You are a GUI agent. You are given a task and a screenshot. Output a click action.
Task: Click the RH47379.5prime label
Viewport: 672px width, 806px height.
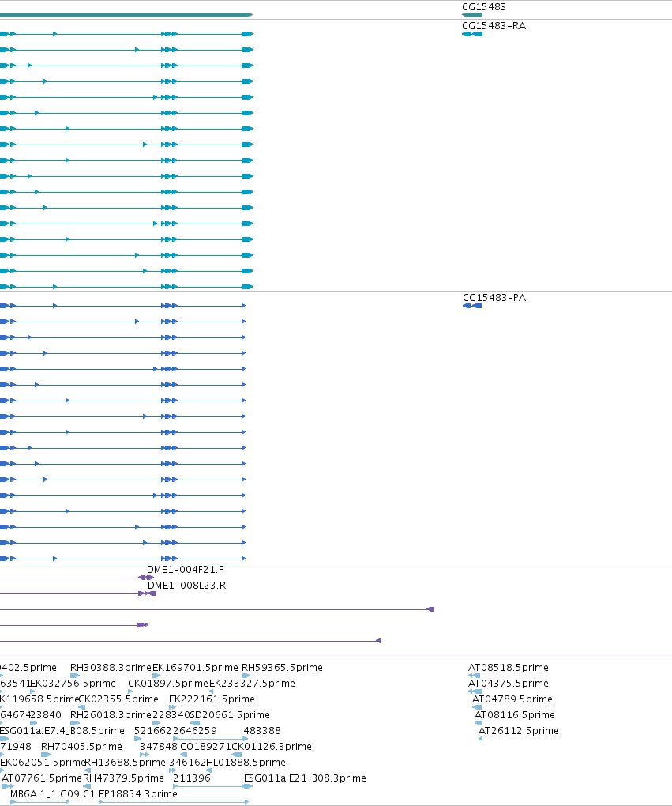123,778
